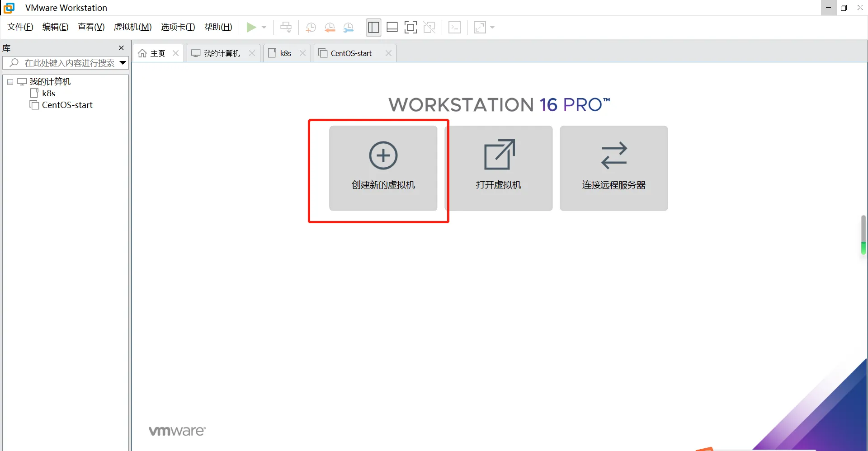Open the 查看(V) menu

(91, 27)
